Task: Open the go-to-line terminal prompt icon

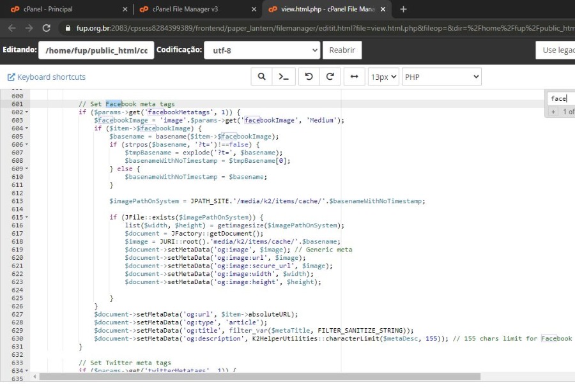Action: click(x=284, y=77)
